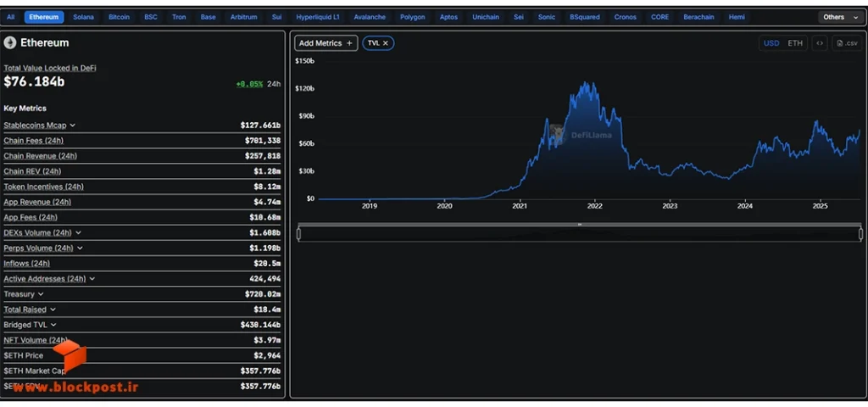Click the right handle of chart range slider
Image resolution: width=868 pixels, height=407 pixels.
861,234
